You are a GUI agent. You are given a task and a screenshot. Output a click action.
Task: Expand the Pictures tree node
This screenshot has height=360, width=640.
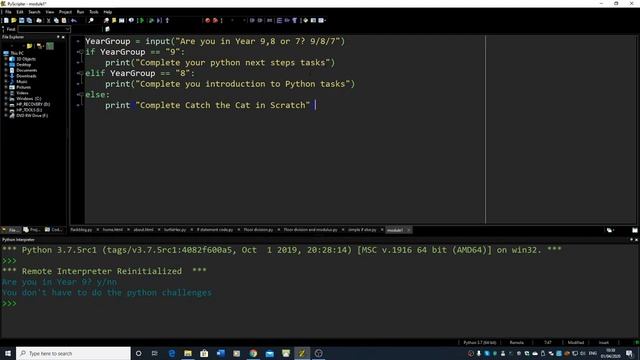(6, 87)
